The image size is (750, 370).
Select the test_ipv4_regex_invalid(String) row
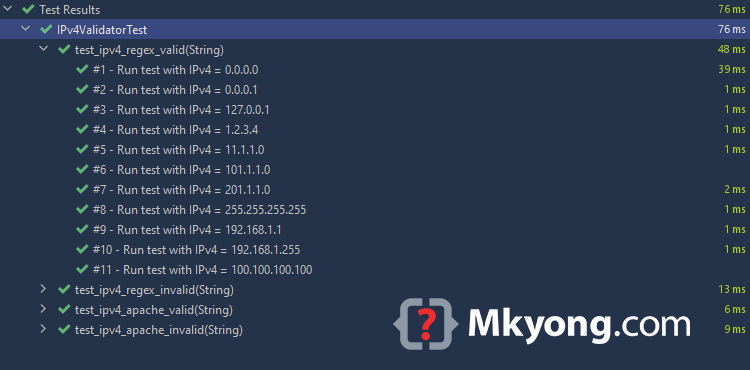pyautogui.click(x=154, y=290)
